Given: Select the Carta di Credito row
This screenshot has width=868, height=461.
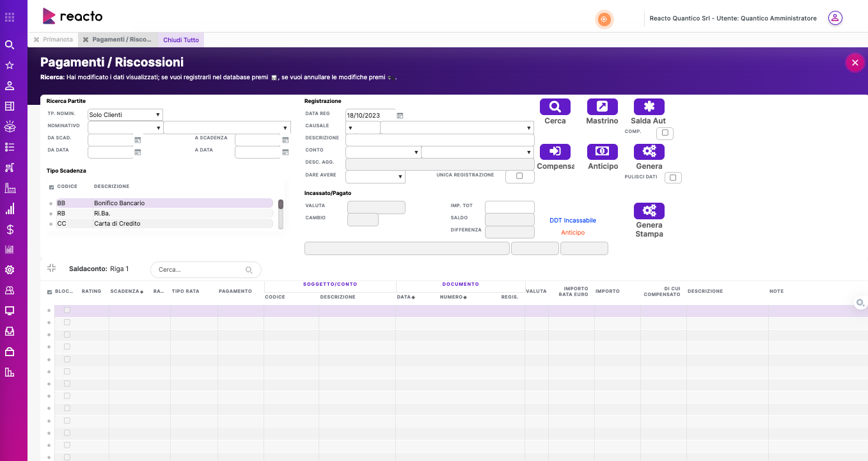Looking at the screenshot, I should (164, 224).
